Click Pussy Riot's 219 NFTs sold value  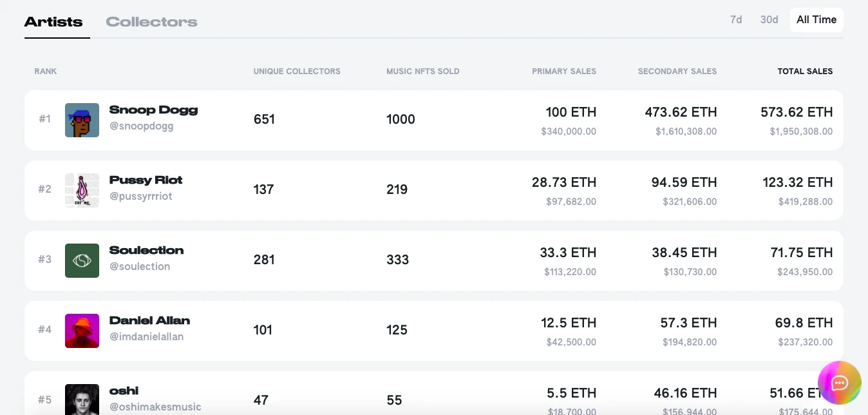click(397, 189)
